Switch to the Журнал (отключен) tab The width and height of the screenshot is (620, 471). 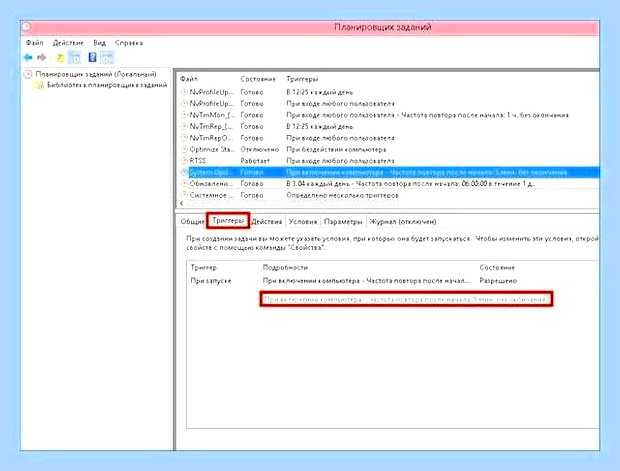403,221
